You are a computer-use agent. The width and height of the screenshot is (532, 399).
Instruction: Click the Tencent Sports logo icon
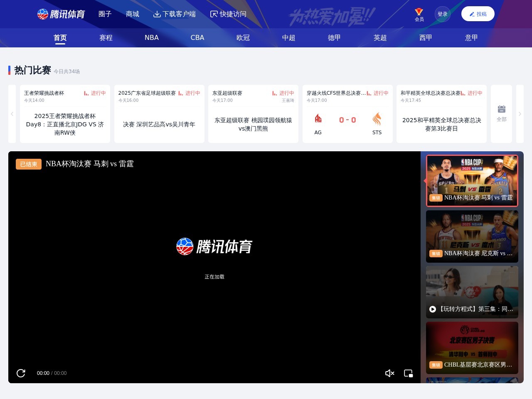(42, 14)
